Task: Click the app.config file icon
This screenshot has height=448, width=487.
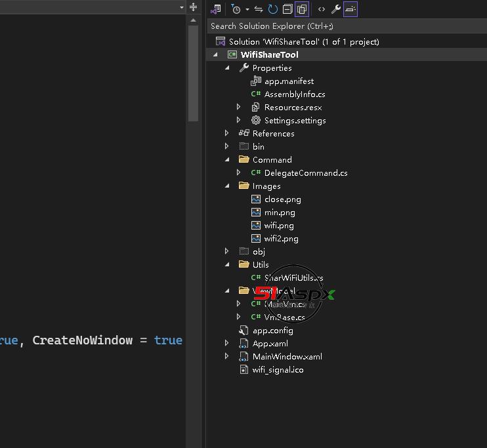Action: [x=244, y=330]
